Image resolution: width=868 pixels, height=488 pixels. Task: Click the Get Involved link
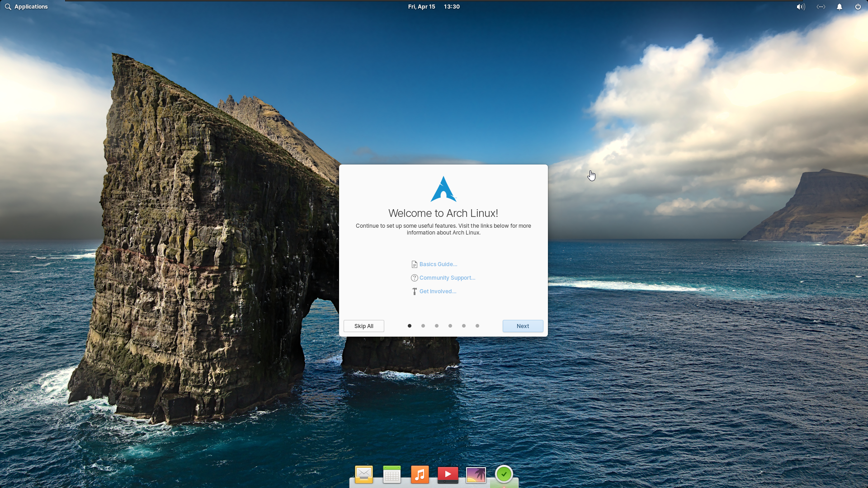click(438, 291)
